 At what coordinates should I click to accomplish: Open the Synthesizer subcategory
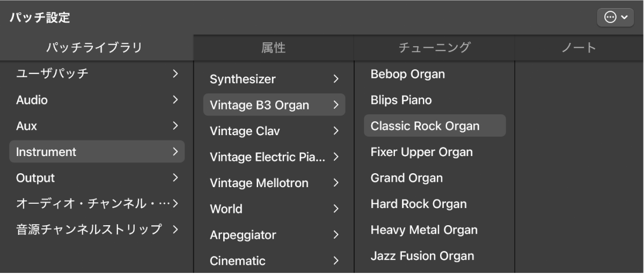243,79
